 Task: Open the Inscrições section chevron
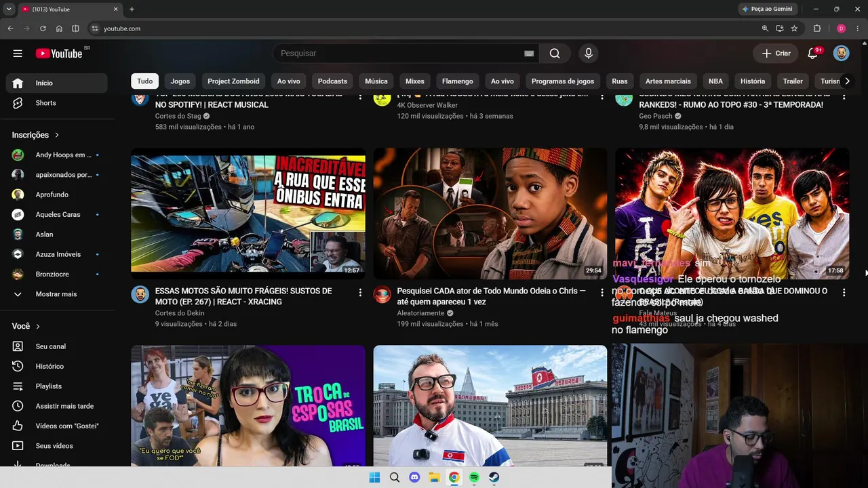click(57, 135)
